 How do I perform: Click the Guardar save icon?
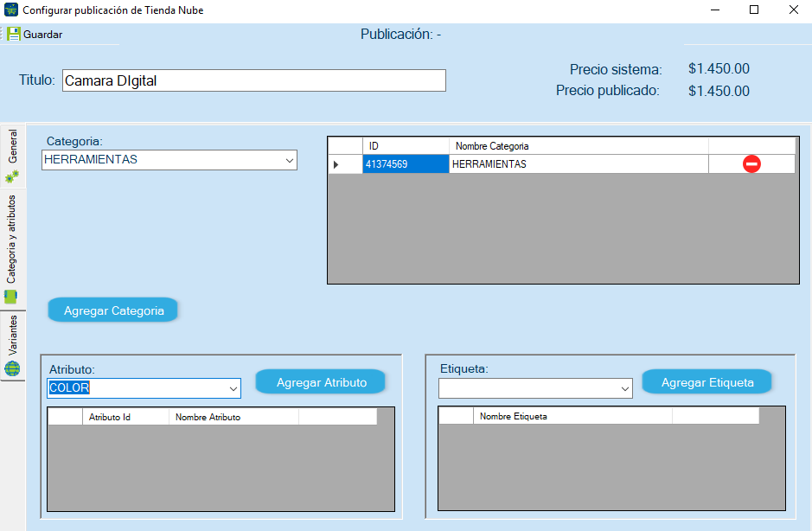pyautogui.click(x=14, y=35)
